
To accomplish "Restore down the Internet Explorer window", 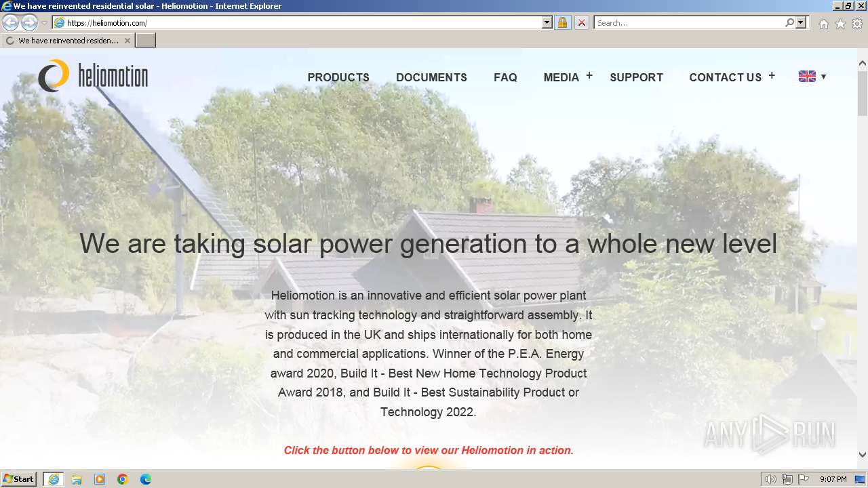I will (x=849, y=6).
